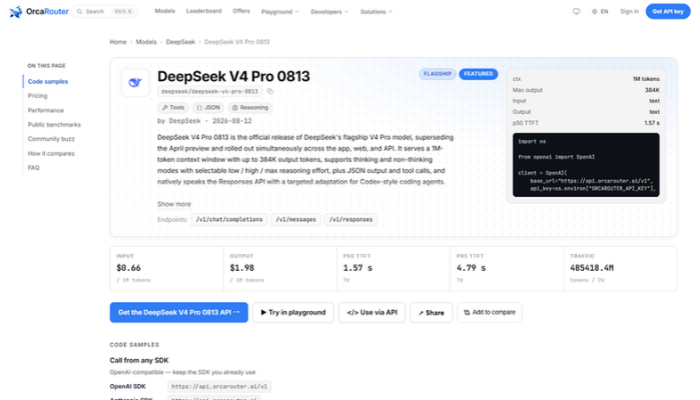Viewport: 700px width, 400px height.
Task: Open the Playground dropdown menu
Action: pos(280,12)
